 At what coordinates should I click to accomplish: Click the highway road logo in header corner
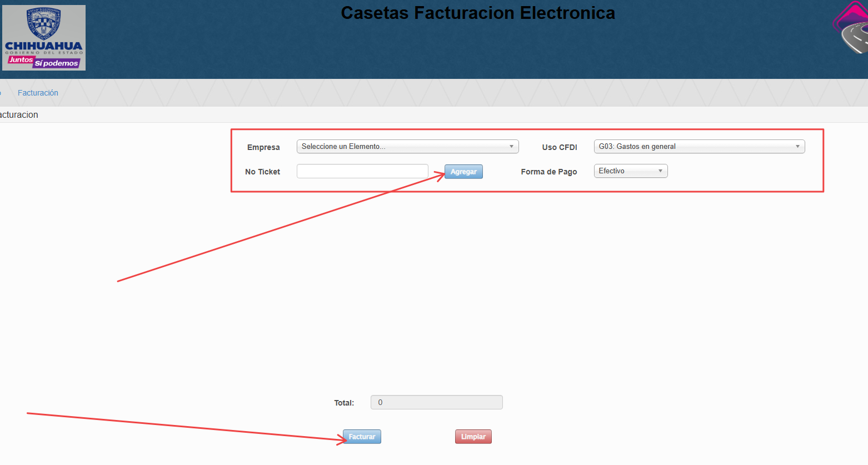pyautogui.click(x=851, y=27)
